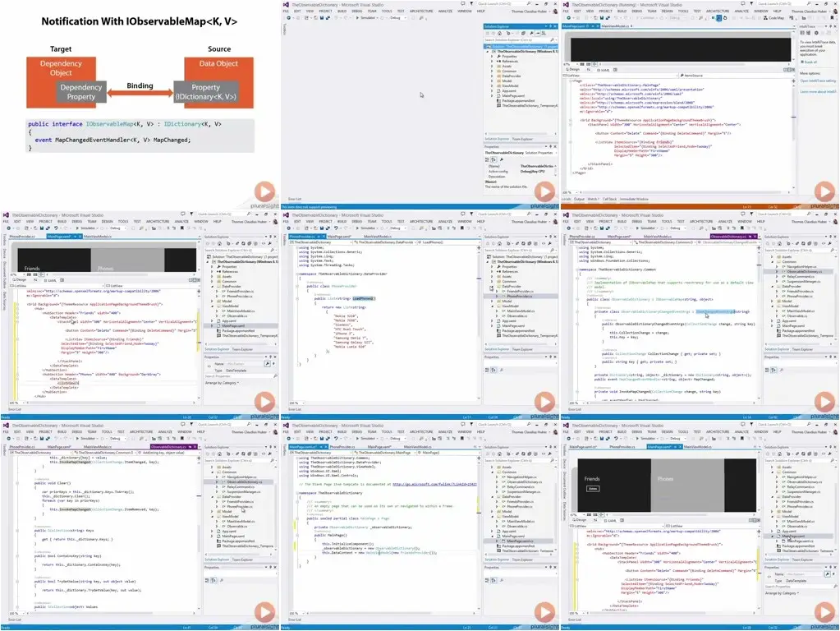Play the video showing the MainPage() constructor code
Viewport: 840px width, 631px height.
coord(545,612)
